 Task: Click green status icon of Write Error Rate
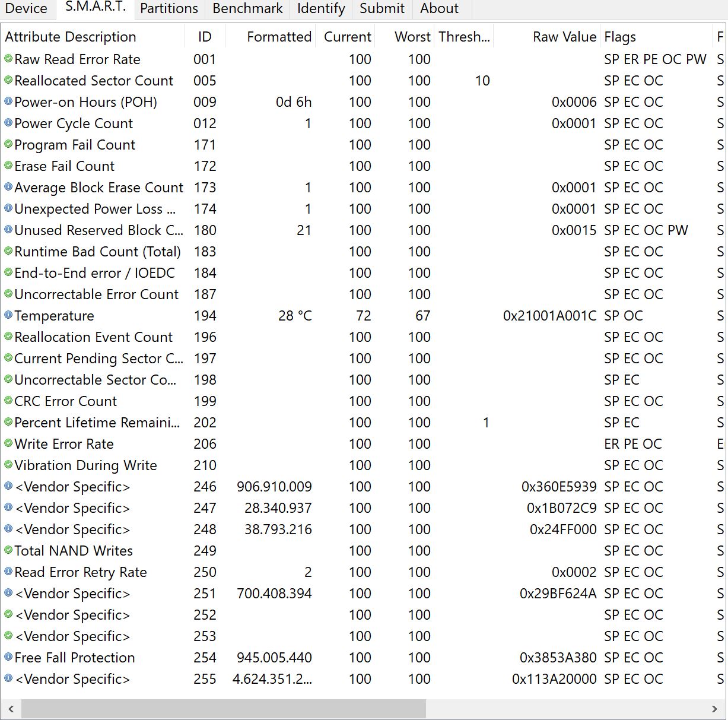pyautogui.click(x=8, y=443)
